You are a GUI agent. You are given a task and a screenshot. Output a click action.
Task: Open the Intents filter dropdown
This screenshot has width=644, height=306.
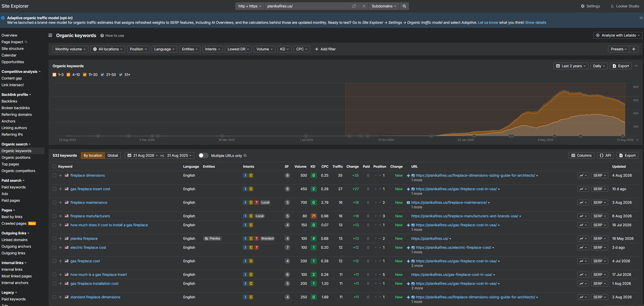212,49
